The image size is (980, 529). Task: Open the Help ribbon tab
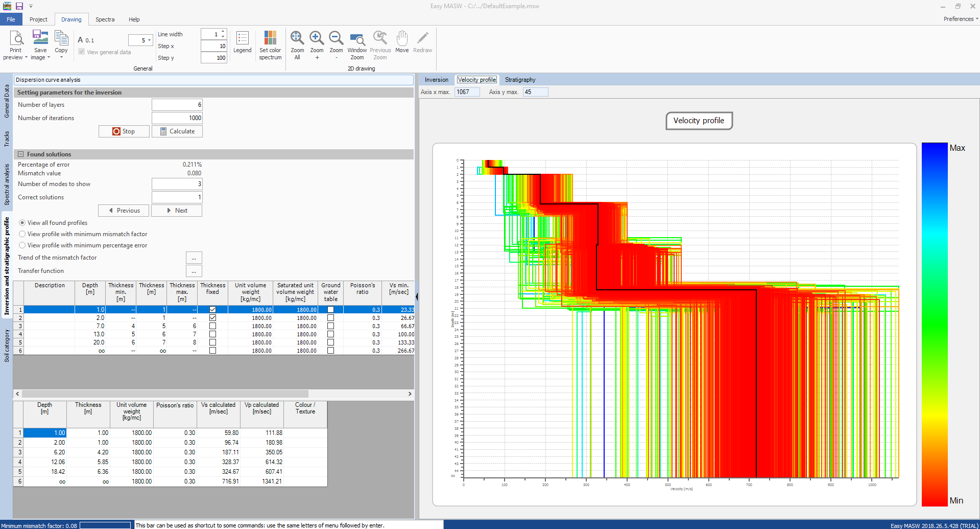coord(134,19)
